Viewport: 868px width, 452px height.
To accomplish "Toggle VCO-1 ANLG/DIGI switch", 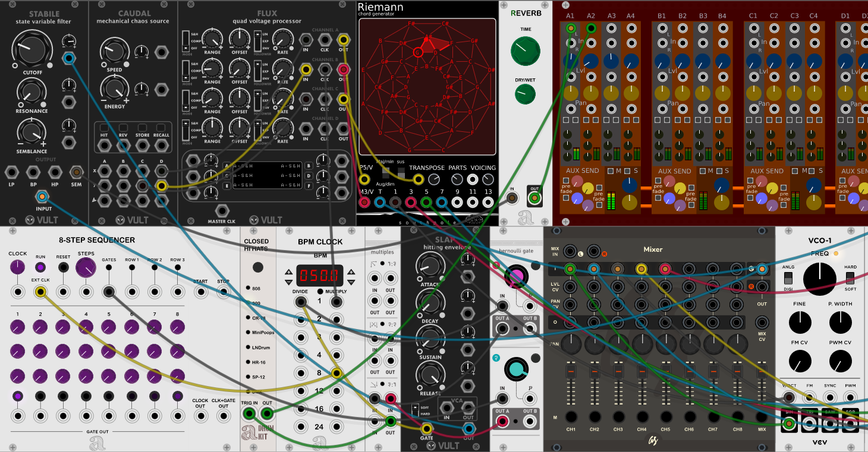I will [x=789, y=278].
